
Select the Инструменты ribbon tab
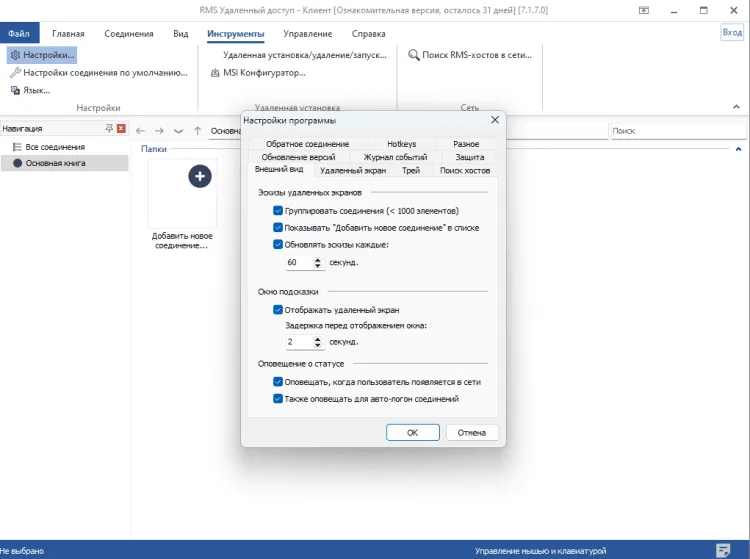click(235, 33)
